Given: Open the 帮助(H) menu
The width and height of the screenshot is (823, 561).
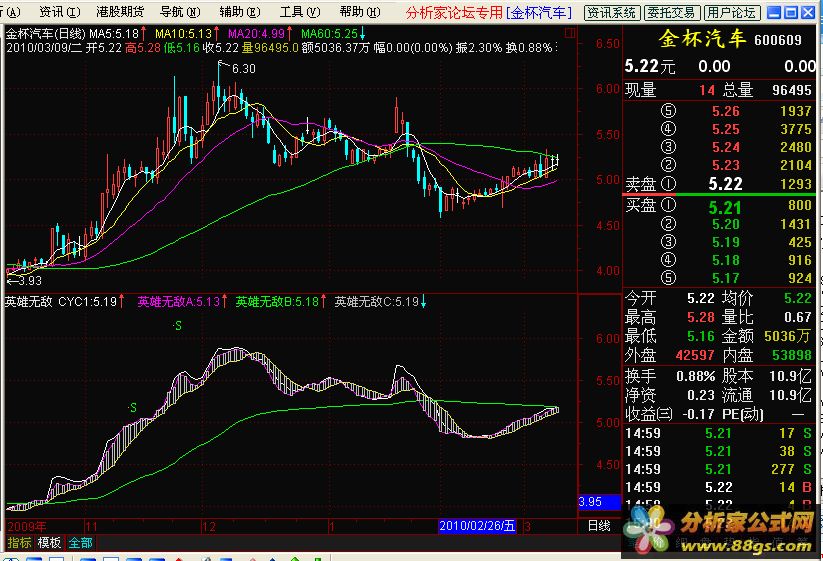Looking at the screenshot, I should (x=360, y=12).
